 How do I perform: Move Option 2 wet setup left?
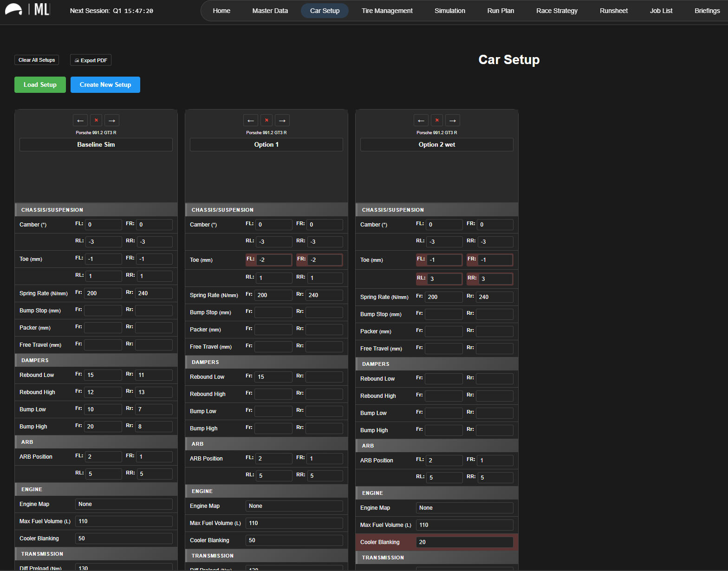pyautogui.click(x=421, y=120)
